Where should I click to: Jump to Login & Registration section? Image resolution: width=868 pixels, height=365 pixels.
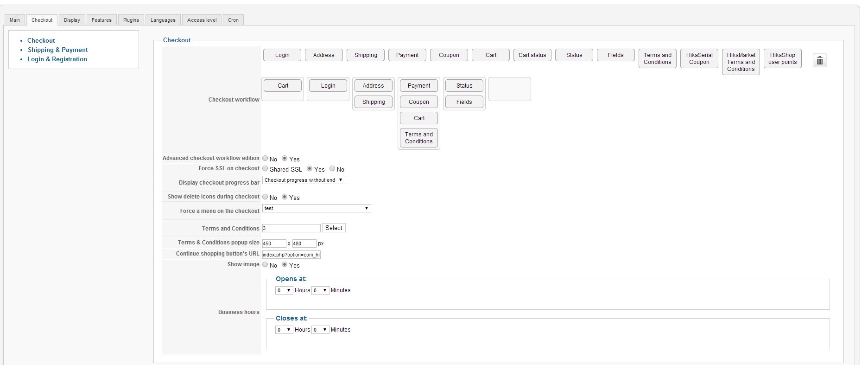(x=57, y=59)
